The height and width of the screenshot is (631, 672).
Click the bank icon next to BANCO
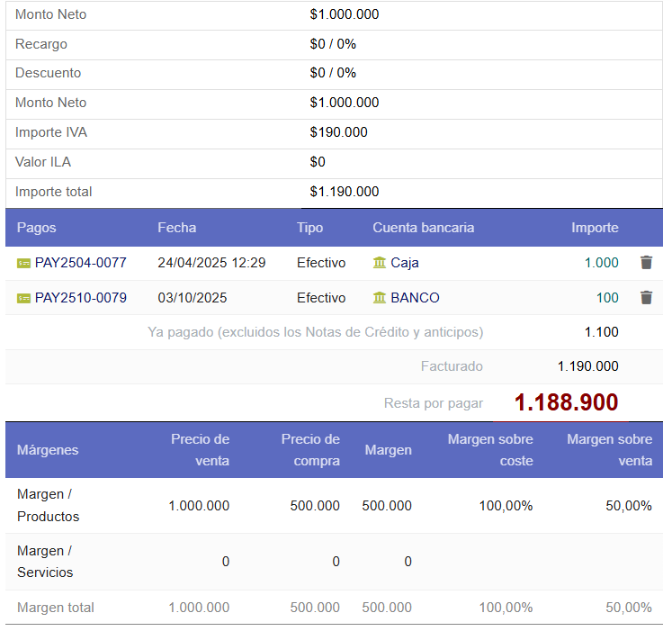[x=380, y=298]
